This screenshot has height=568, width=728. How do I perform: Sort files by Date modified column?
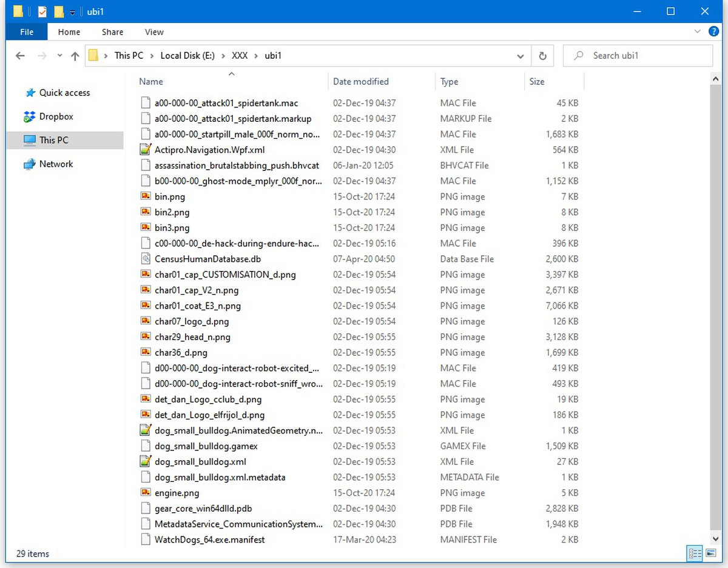[361, 81]
